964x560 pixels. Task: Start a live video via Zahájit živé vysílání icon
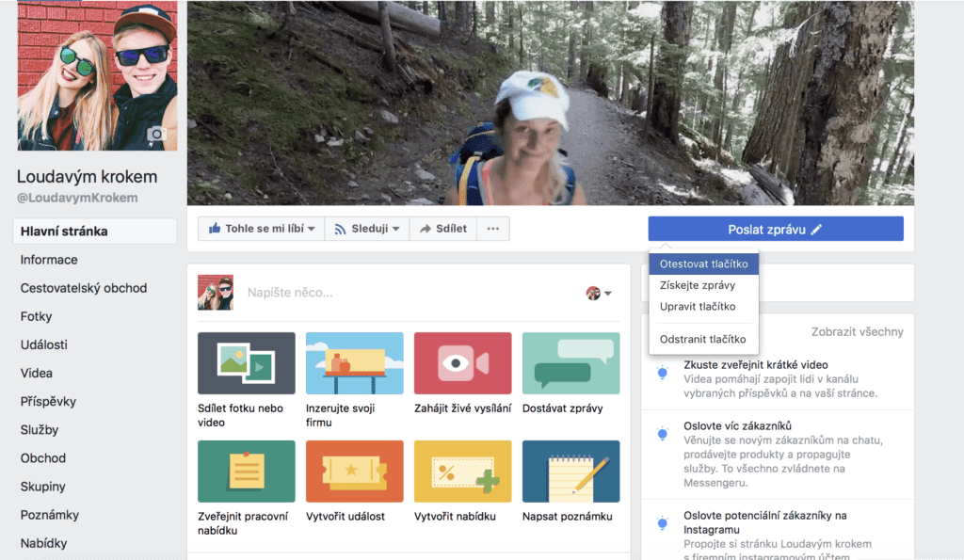pos(461,364)
